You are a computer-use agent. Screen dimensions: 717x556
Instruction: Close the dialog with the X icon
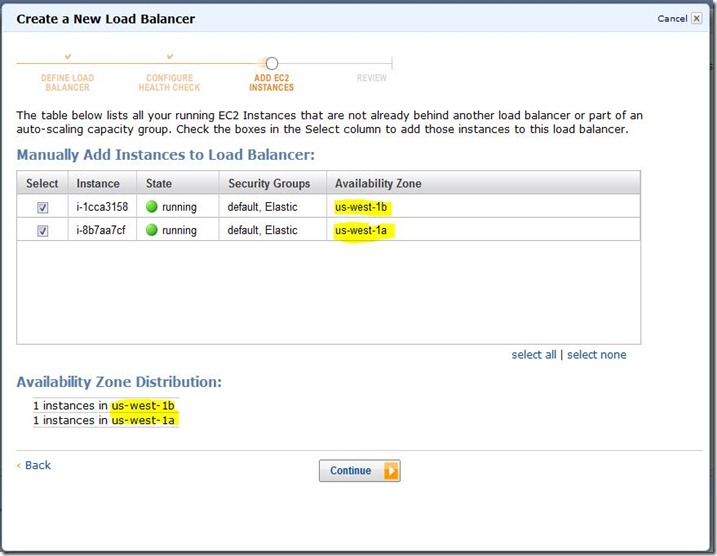(696, 18)
